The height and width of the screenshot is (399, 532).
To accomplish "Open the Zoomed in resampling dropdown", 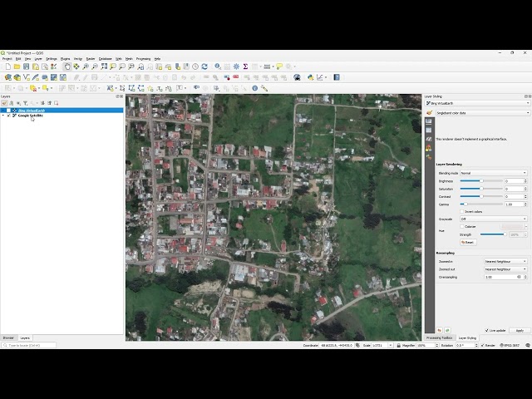I will coord(505,262).
